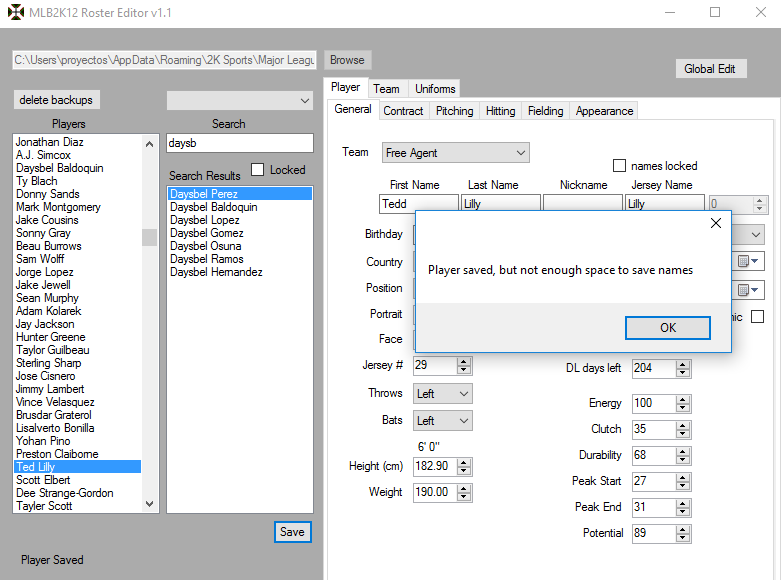Click the Jersey Name field

[x=664, y=204]
